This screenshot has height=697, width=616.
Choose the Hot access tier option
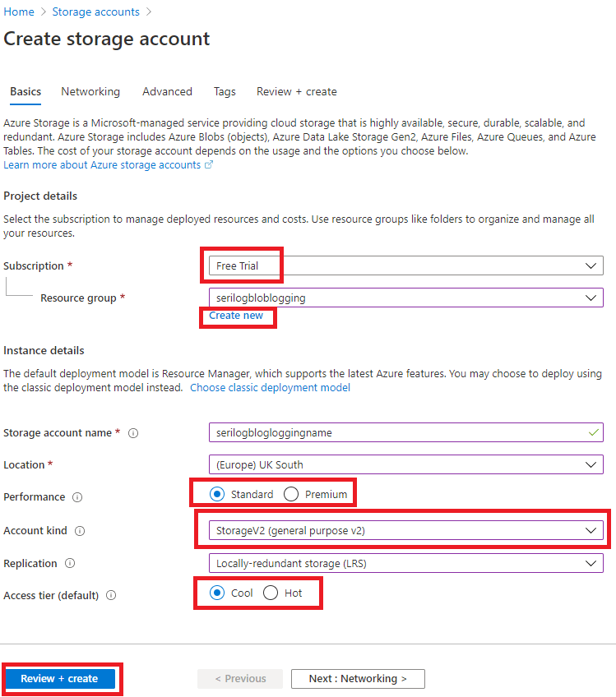click(271, 593)
